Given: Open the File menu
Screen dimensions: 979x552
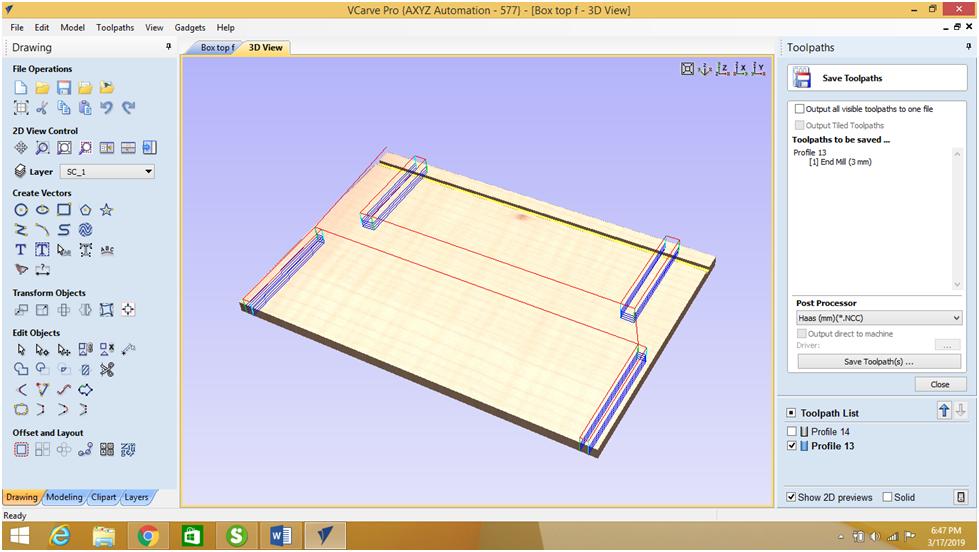Looking at the screenshot, I should 17,27.
